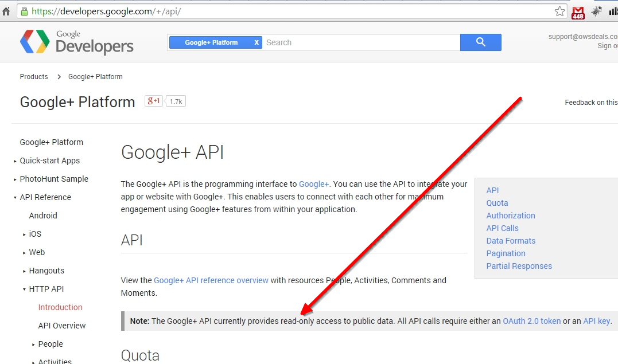Screen dimensions: 618x364
Task: Open the Gmail checker extension icon
Action: click(578, 12)
